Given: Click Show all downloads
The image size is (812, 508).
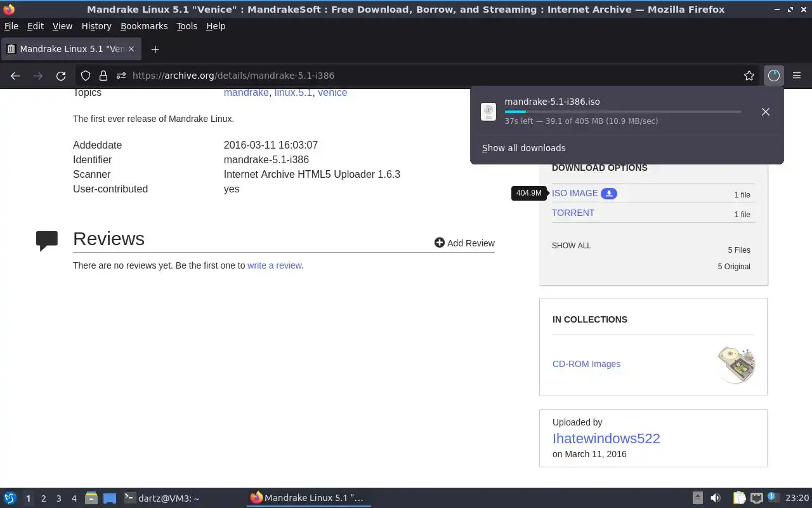Looking at the screenshot, I should (x=523, y=148).
